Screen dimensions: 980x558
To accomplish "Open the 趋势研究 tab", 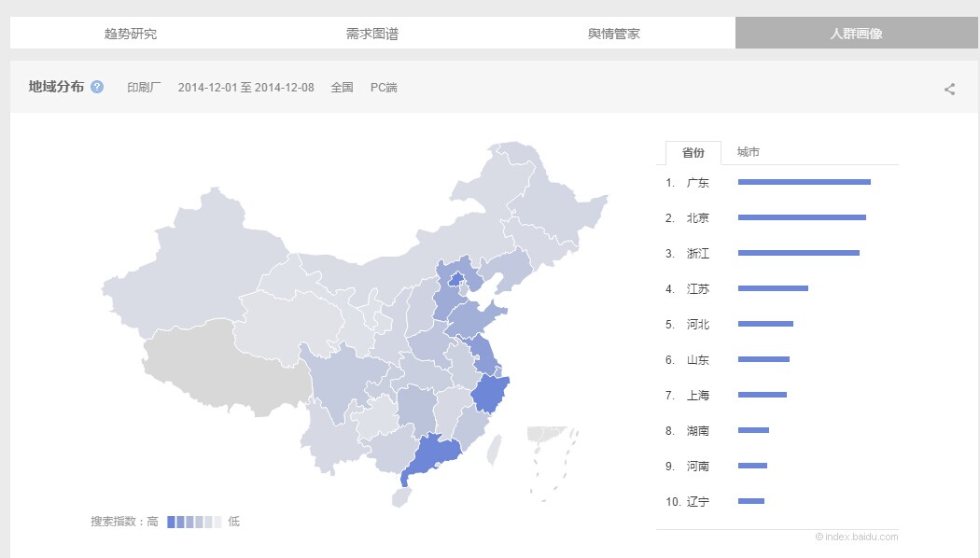I will point(131,33).
